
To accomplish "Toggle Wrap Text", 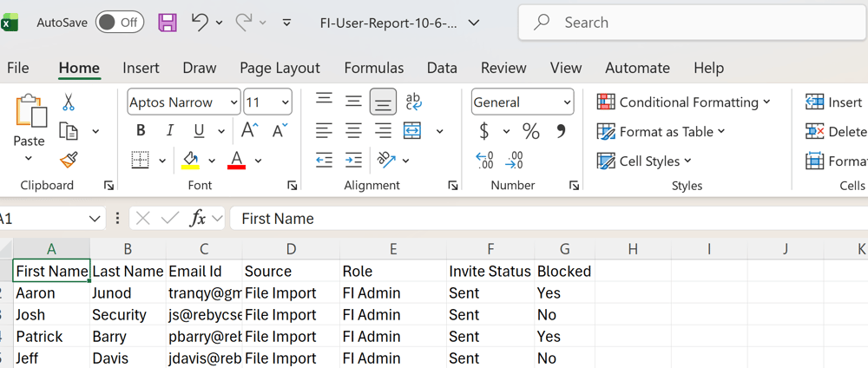I will (413, 102).
